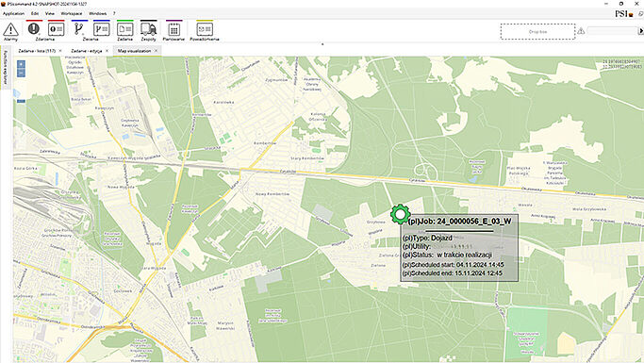The width and height of the screenshot is (644, 363).
Task: Close the Map visualization tab
Action: click(157, 51)
